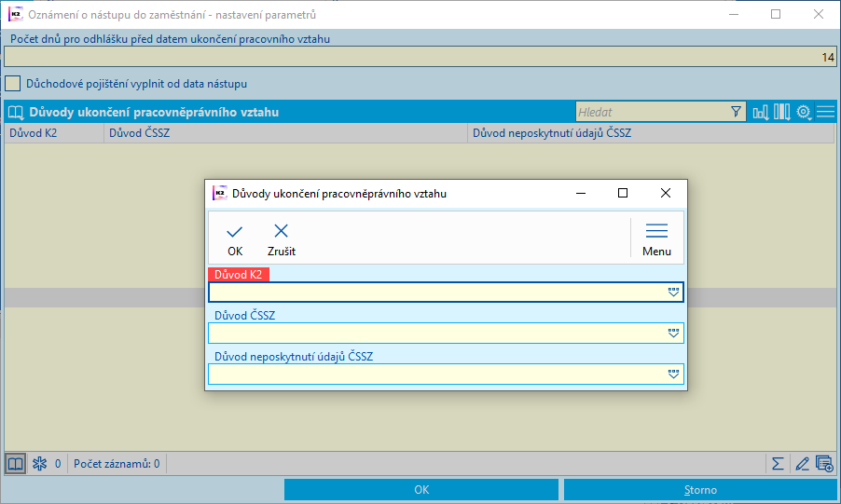Screen dimensions: 841x504
Task: Click the filter funnel icon in search box
Action: click(x=736, y=112)
